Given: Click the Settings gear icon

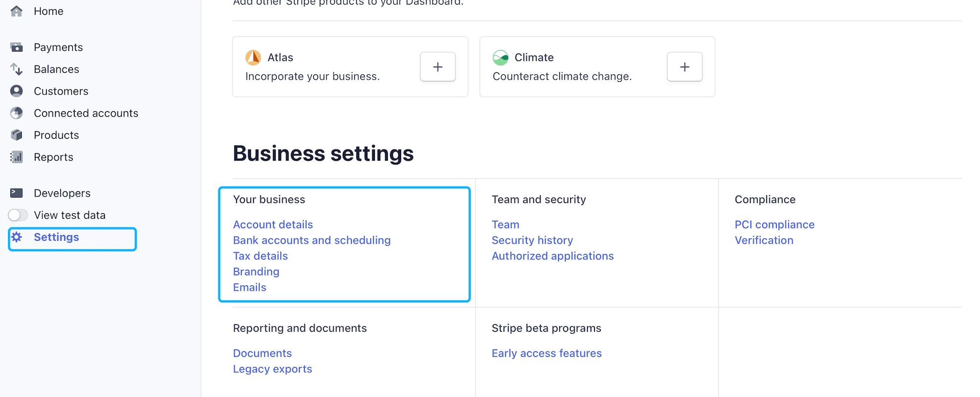Looking at the screenshot, I should [17, 237].
